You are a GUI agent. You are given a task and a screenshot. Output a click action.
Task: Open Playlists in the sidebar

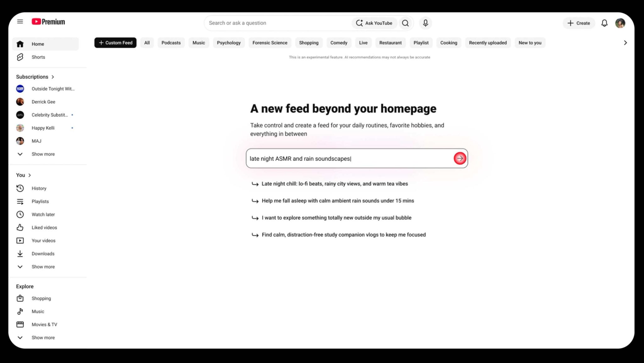46,201
